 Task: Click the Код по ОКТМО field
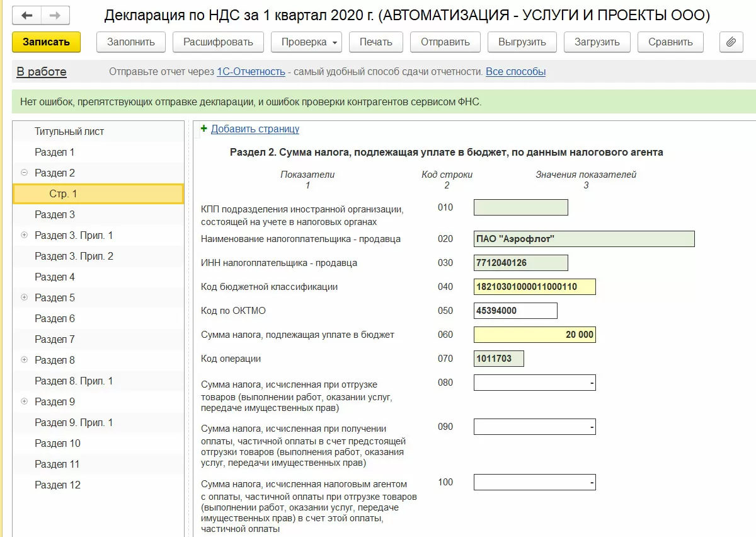[x=515, y=311]
